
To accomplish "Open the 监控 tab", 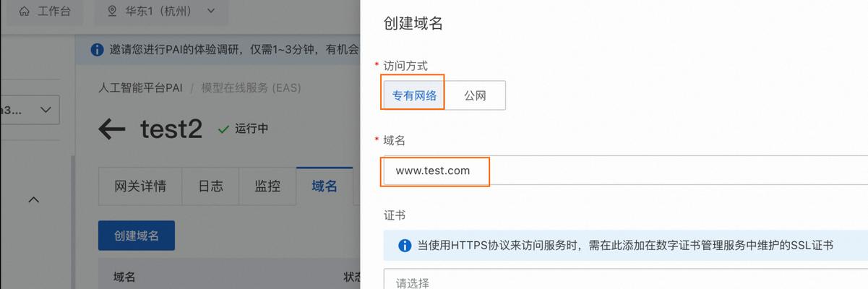I will tap(267, 186).
